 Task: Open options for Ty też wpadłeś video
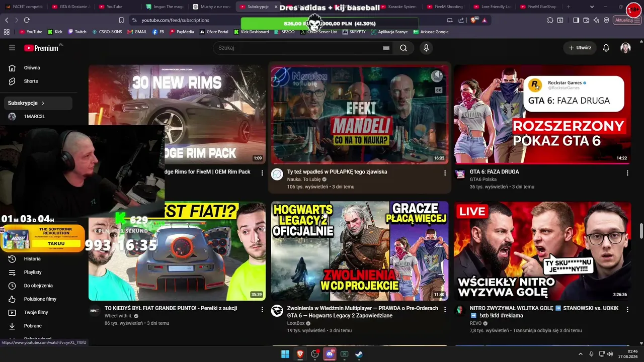pos(445,172)
